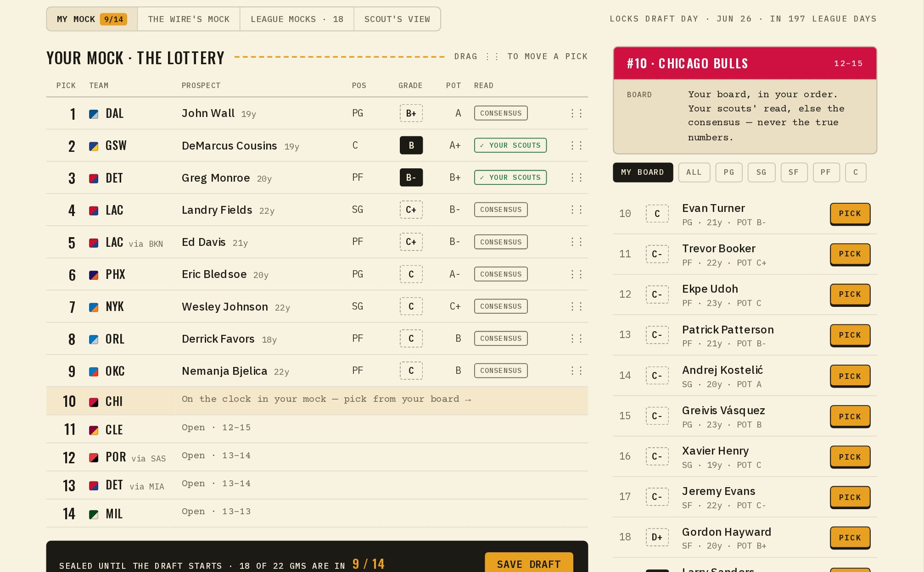
Task: Click the drag handle for Eric Bledsoe
Action: pyautogui.click(x=577, y=274)
